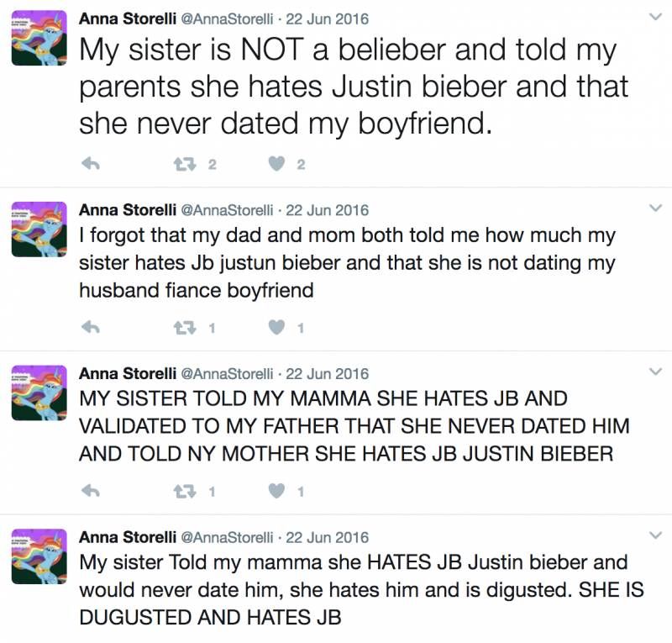Click the profile avatar on the last tweet

(x=39, y=556)
